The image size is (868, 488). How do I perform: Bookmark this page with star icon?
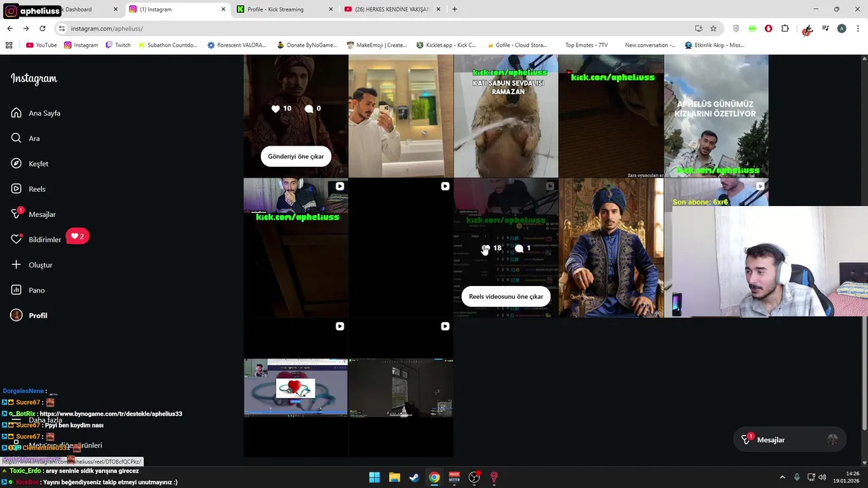pos(713,28)
